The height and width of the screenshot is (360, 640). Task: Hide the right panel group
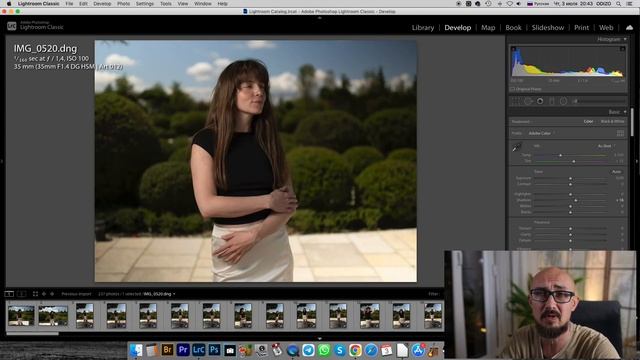pos(637,162)
